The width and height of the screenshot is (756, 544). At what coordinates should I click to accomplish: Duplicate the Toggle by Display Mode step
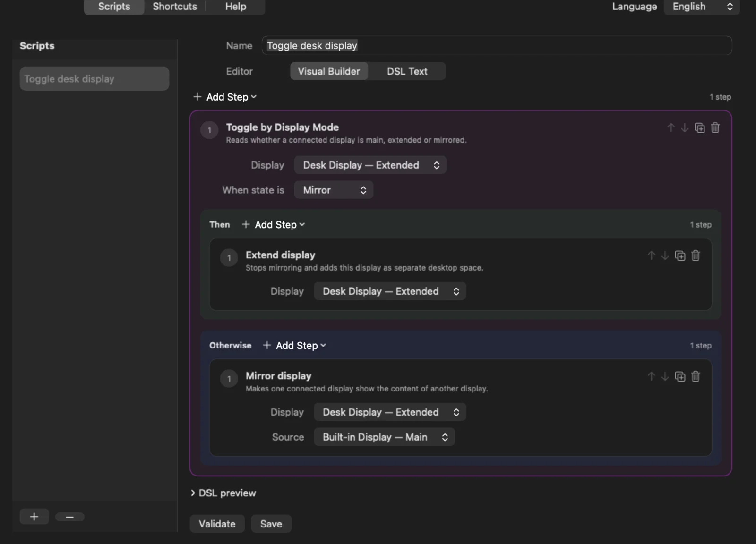tap(700, 127)
